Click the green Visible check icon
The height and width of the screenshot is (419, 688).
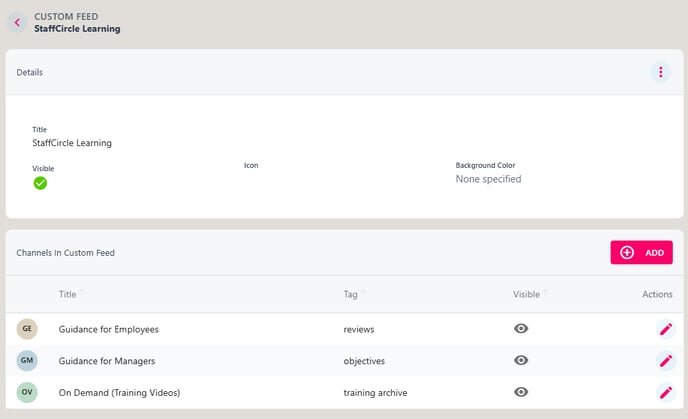40,183
